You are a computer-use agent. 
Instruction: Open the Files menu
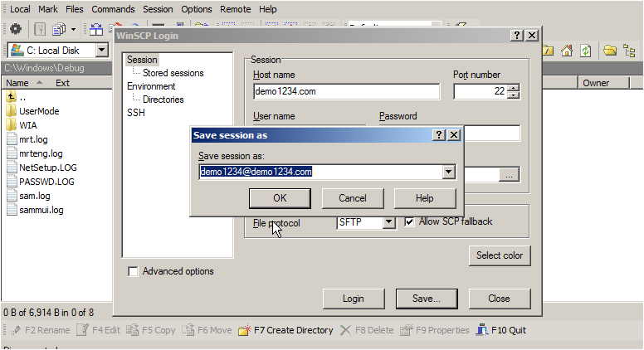[x=75, y=9]
